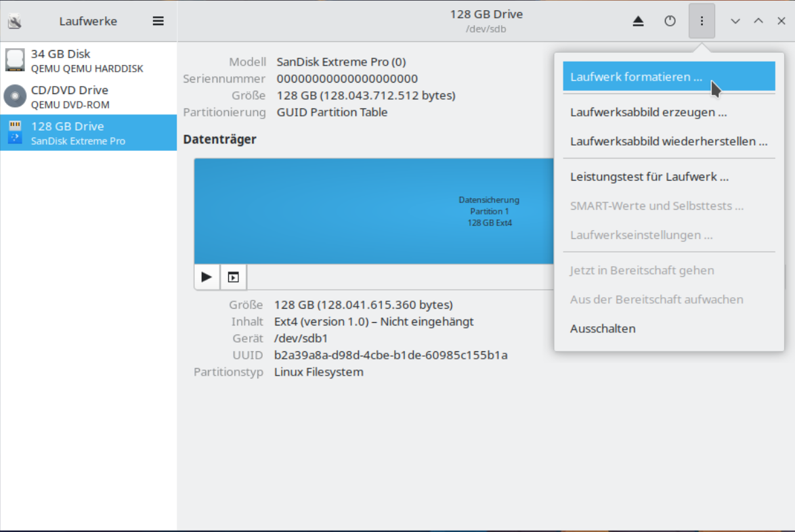Click the window minimize chevron-down icon
Viewport: 795px width, 532px height.
pyautogui.click(x=735, y=21)
